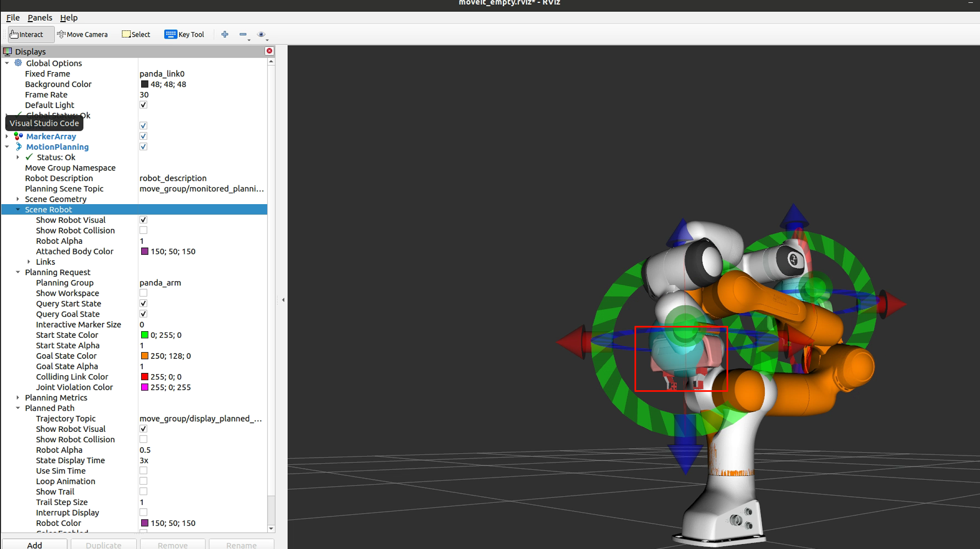Expand the Scene Geometry tree item
The height and width of the screenshot is (549, 980).
[x=18, y=199]
